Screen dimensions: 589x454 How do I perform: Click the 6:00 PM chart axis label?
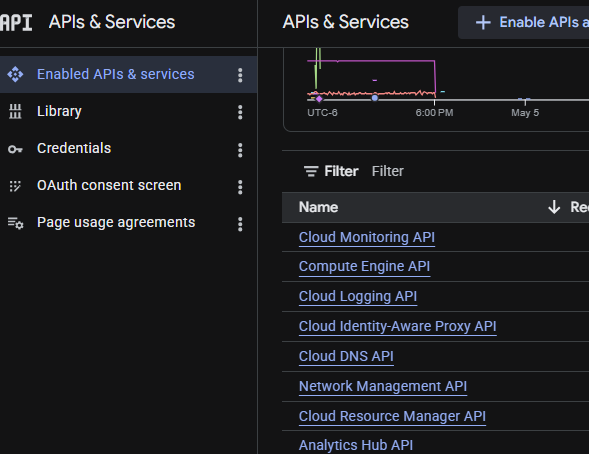[x=434, y=113]
